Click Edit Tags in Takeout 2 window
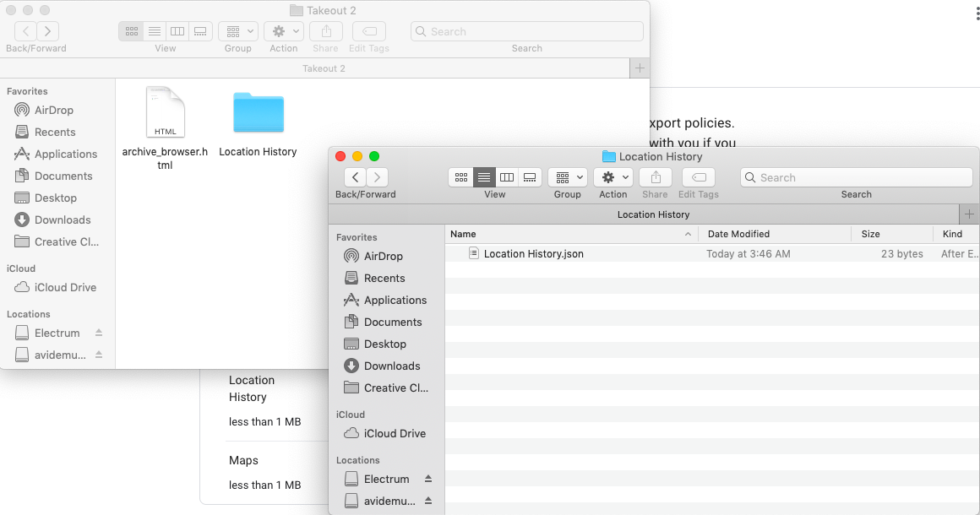Viewport: 980px width, 515px height. [x=369, y=31]
